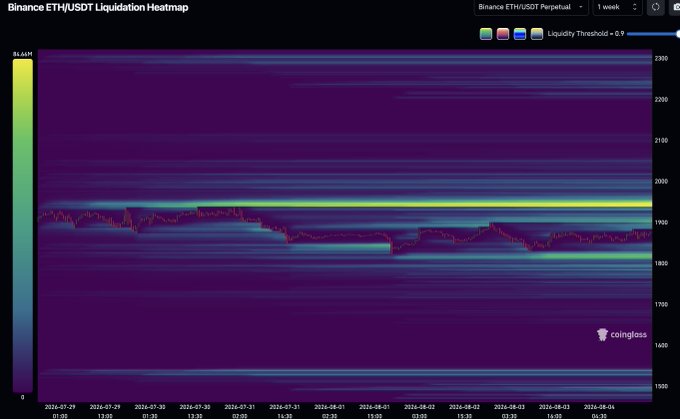The width and height of the screenshot is (680, 419).
Task: Click the 2026-08-04 04:30 time label
Action: [599, 411]
